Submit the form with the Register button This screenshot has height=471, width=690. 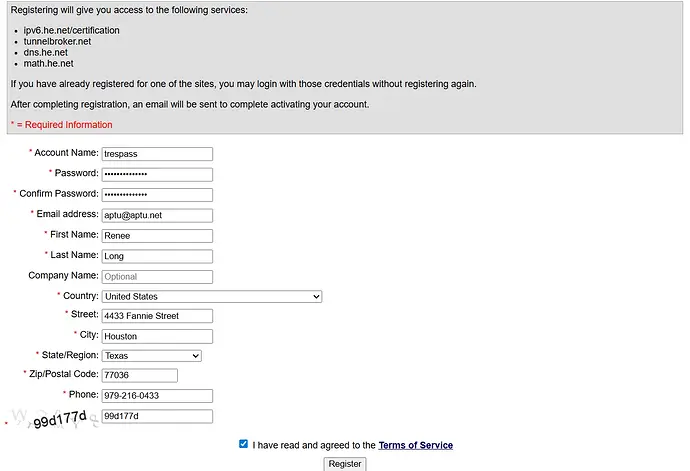coord(345,464)
